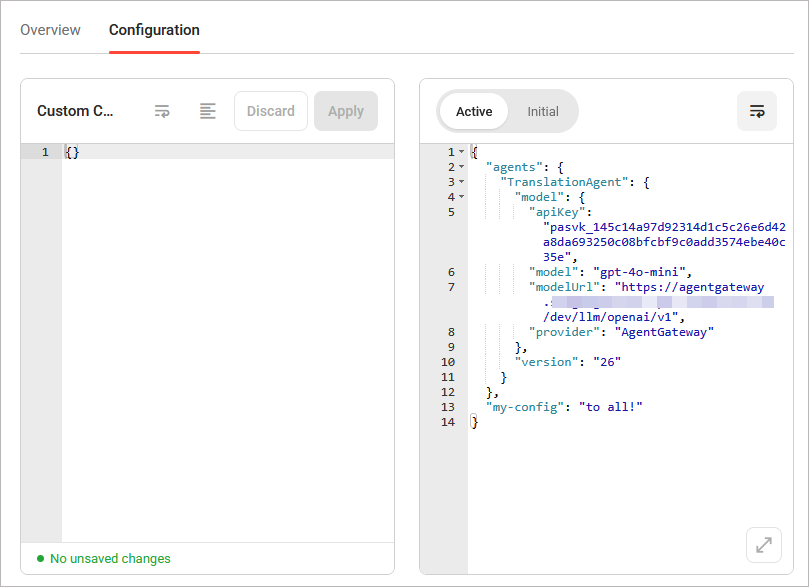809x587 pixels.
Task: Click the "agents" key on line 2
Action: coord(514,167)
